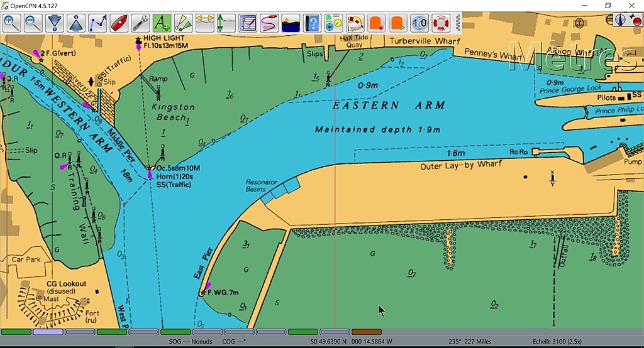Click the 'Outer Lay-by Wharf' label
The image size is (644, 348).
461,165
